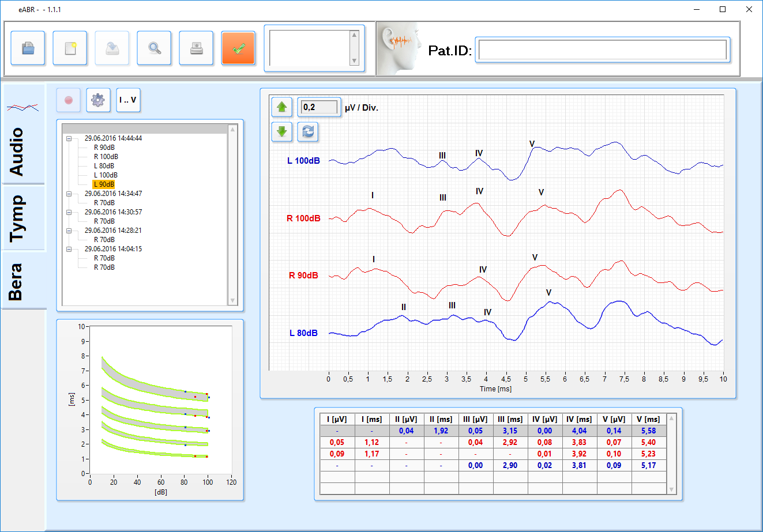763x532 pixels.
Task: Click scroll down arrow in comment box
Action: [354, 61]
